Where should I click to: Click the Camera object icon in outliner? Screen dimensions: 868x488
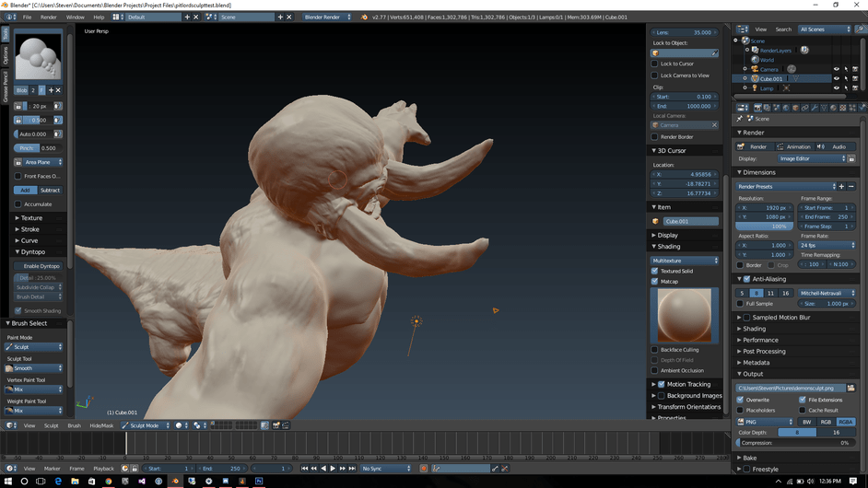(x=756, y=69)
